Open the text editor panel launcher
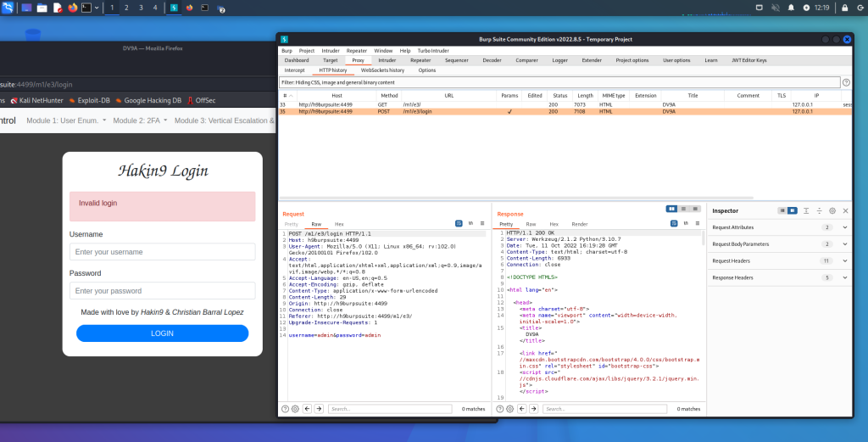 point(58,8)
